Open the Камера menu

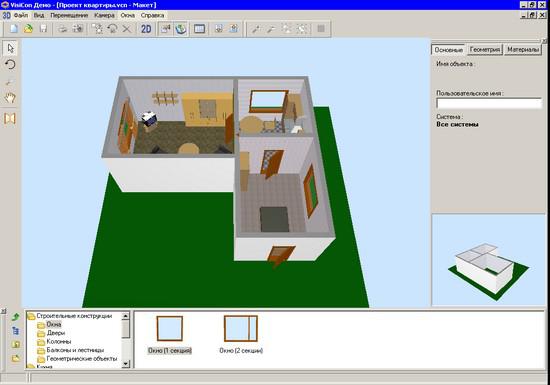pyautogui.click(x=104, y=15)
